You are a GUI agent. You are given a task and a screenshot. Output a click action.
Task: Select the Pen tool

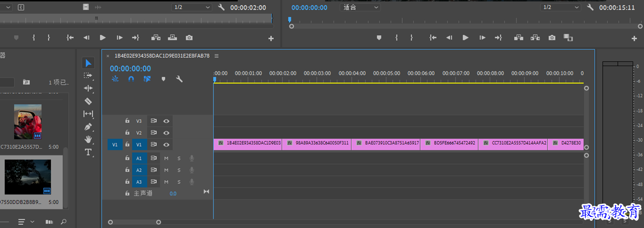tap(88, 127)
